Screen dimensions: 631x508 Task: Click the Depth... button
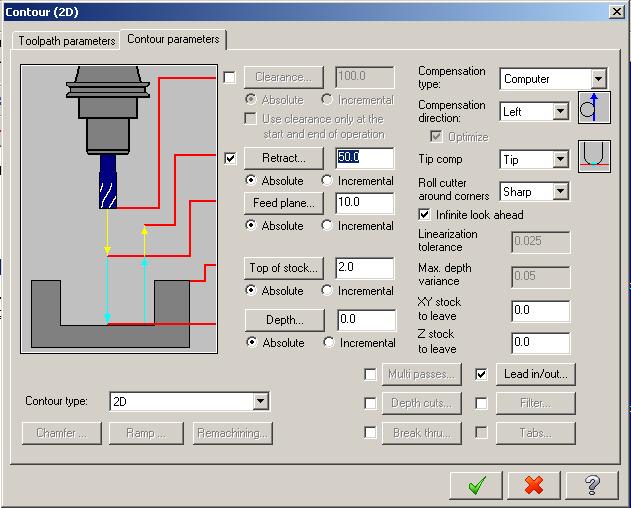pyautogui.click(x=285, y=320)
